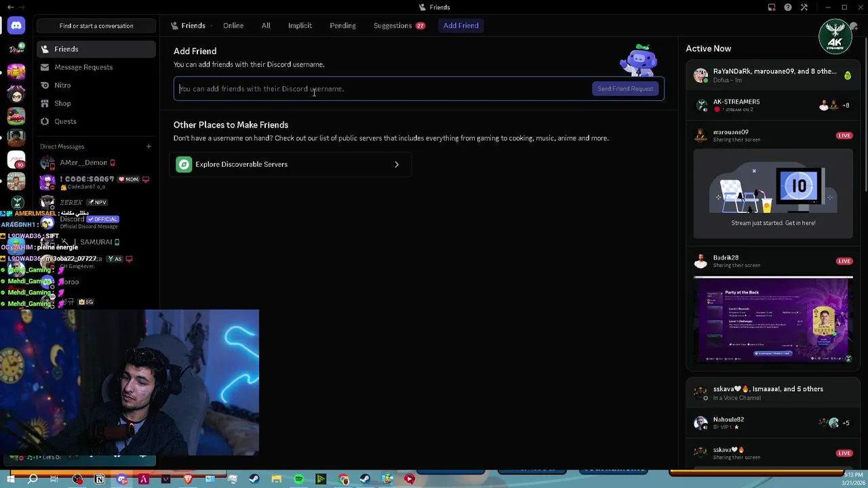Open the Pending requests tab
Image resolution: width=868 pixels, height=488 pixels.
tap(342, 26)
